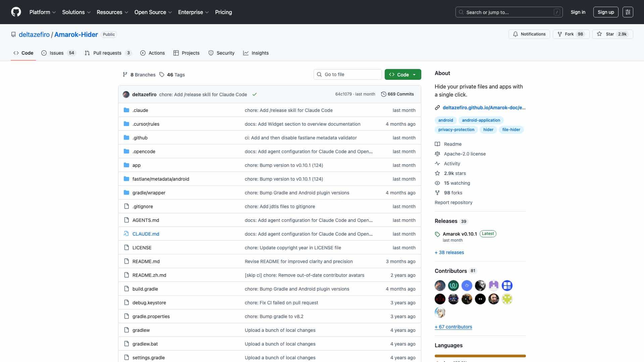
Task: Open the + 38 releases link
Action: click(x=449, y=252)
